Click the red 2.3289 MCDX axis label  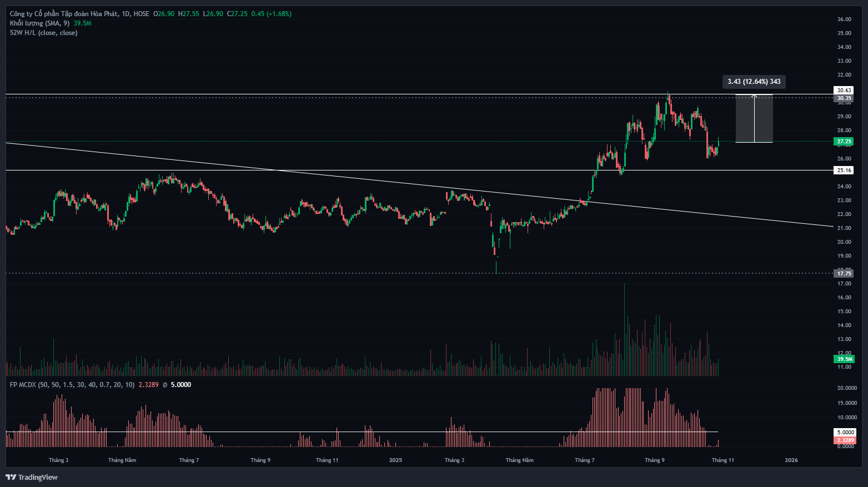845,440
